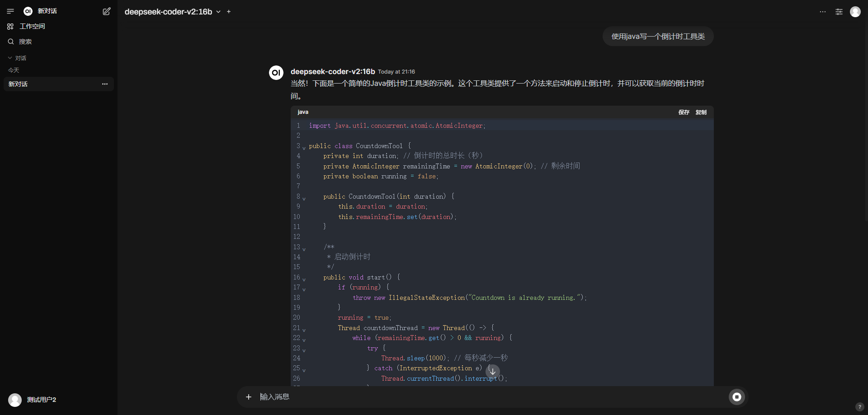Viewport: 868px width, 415px height.
Task: Click the new chat pencil icon
Action: (107, 11)
